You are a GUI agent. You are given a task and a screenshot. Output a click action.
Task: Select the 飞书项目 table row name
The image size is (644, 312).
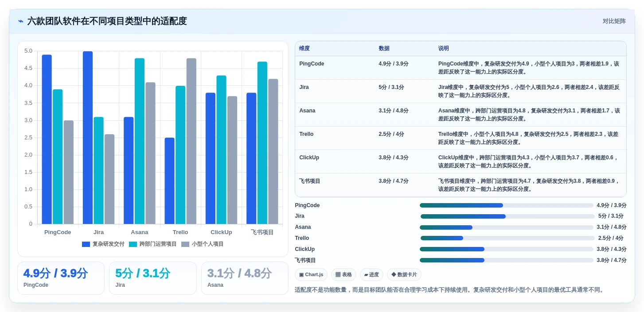click(x=310, y=181)
